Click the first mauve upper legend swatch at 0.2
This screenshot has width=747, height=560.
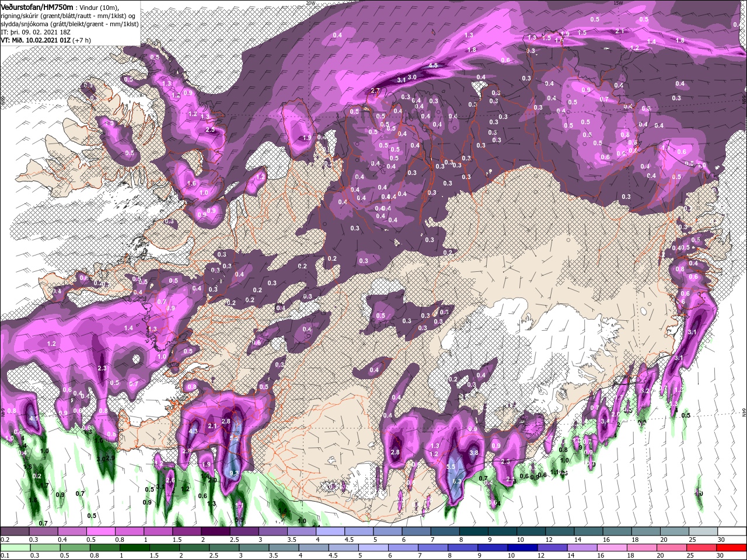(x=15, y=531)
